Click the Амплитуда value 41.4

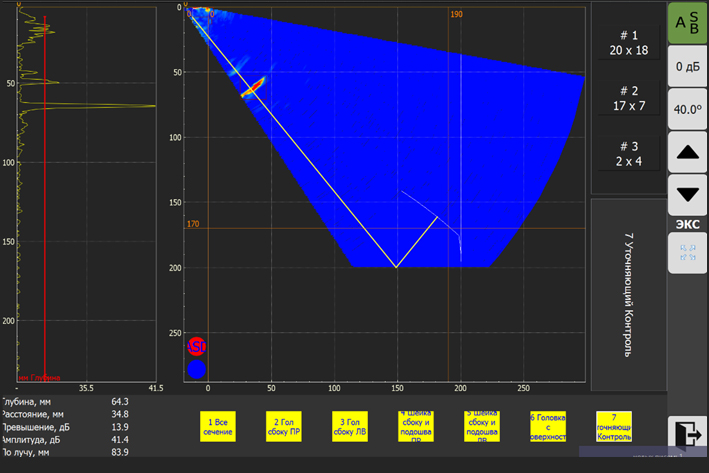click(120, 440)
